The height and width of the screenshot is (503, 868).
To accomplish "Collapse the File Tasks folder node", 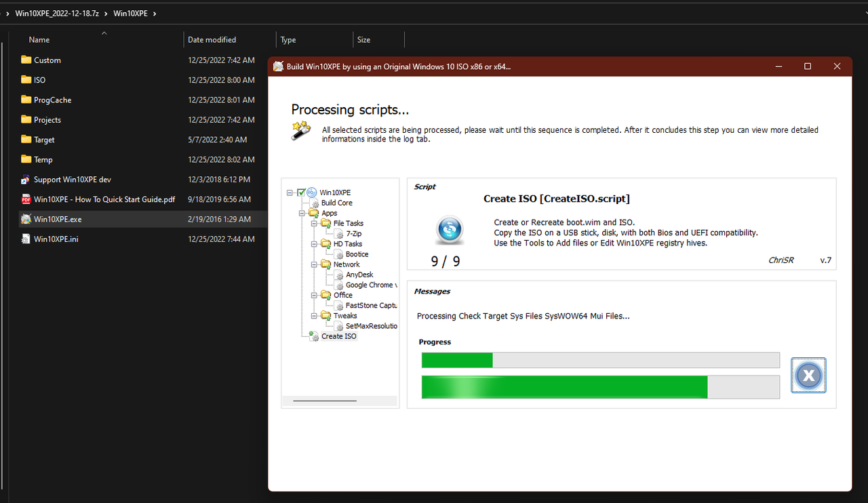I will pyautogui.click(x=315, y=223).
